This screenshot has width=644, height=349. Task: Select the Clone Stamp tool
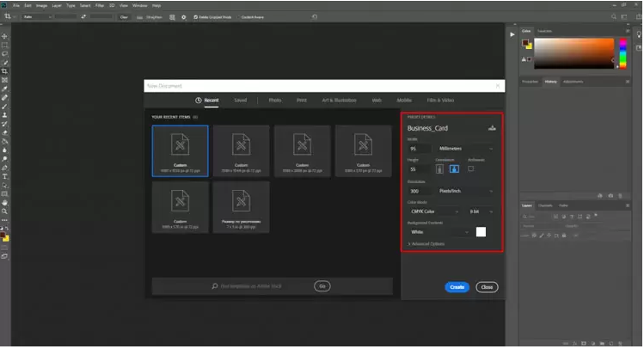[x=4, y=115]
